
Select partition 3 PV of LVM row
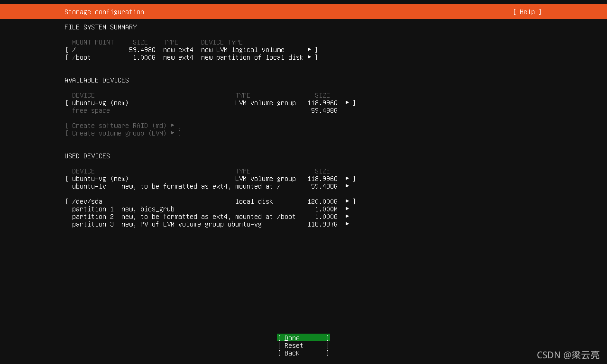(x=211, y=224)
